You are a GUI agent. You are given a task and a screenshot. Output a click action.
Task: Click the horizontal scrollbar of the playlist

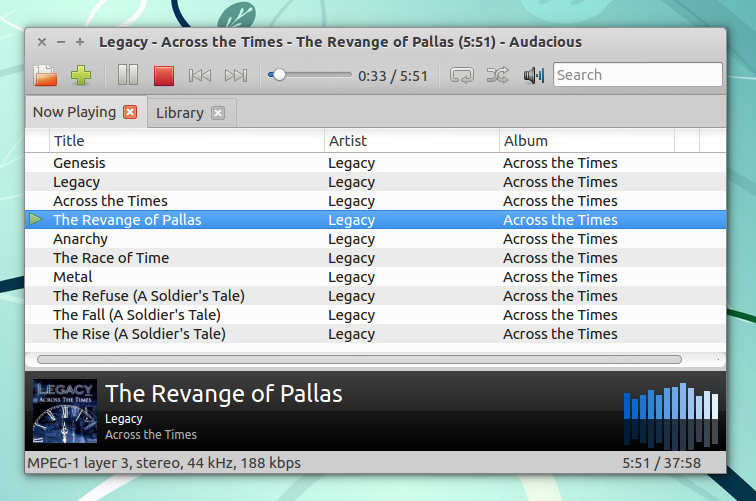pyautogui.click(x=359, y=359)
